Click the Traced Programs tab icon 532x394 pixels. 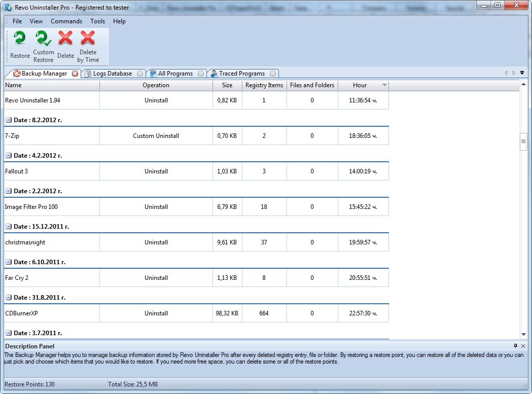point(214,74)
